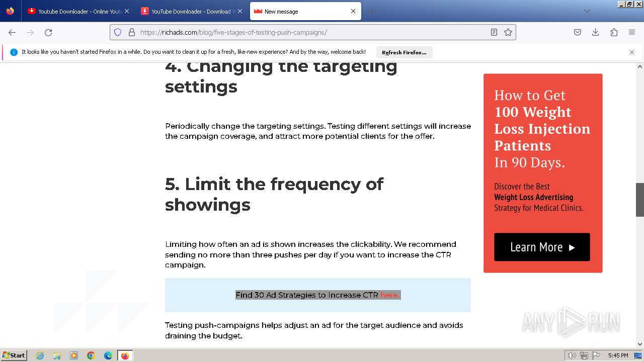Viewport: 644px width, 362px height.
Task: Launch Edge from taskbar
Action: 108,355
